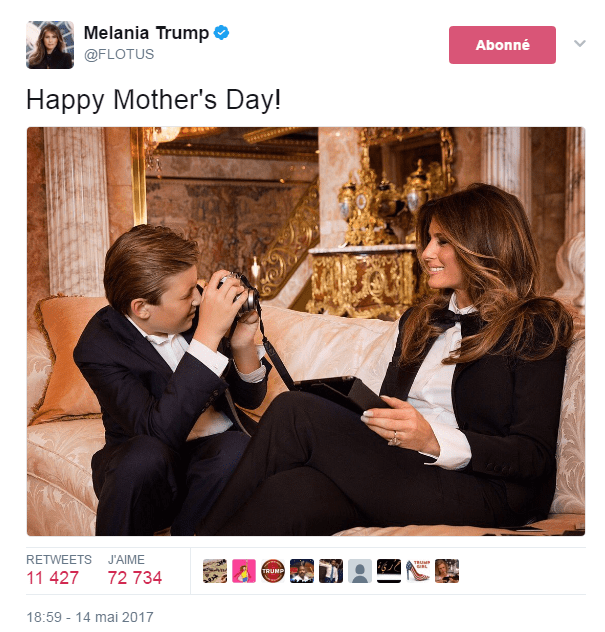Open the gray default silhouette liker avatar
Image resolution: width=605 pixels, height=632 pixels.
pyautogui.click(x=360, y=571)
